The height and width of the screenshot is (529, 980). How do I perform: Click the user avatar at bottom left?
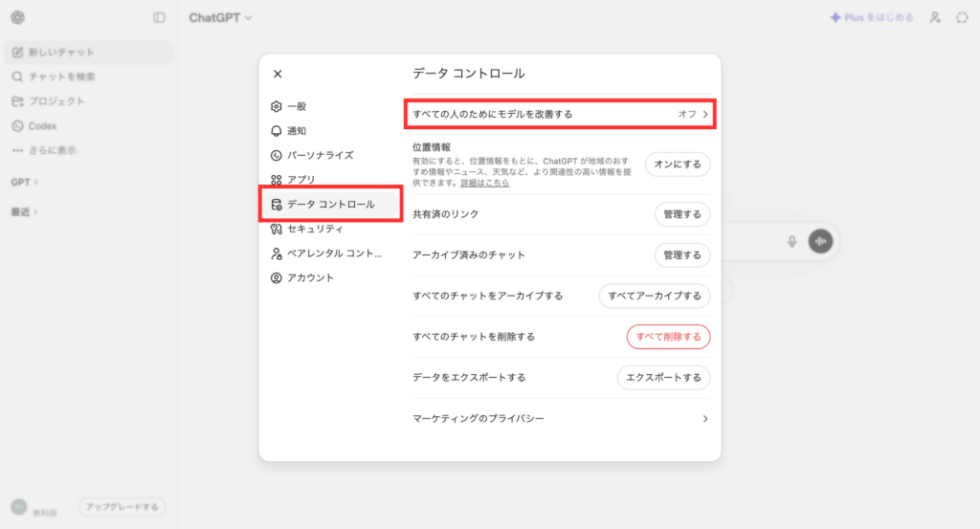click(x=19, y=506)
